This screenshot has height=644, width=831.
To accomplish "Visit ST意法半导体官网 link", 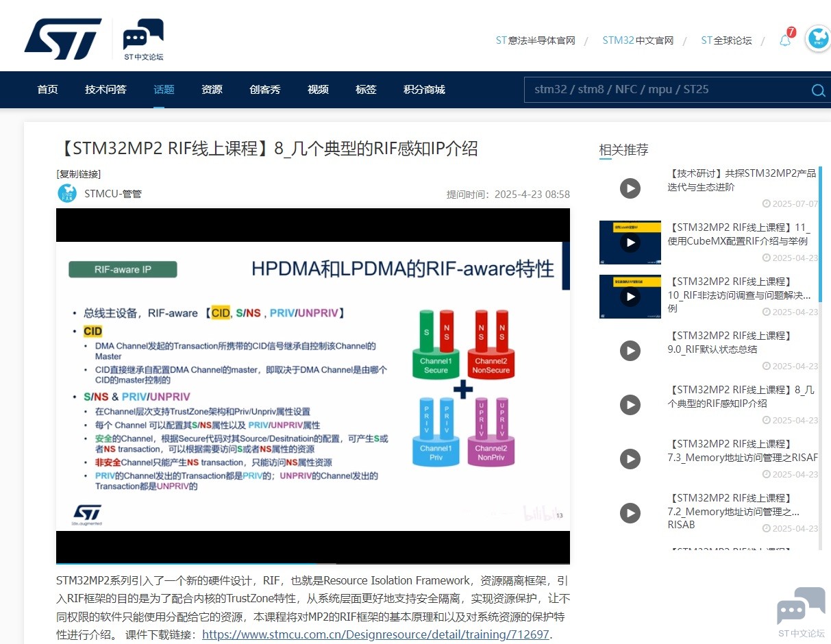I will coord(535,40).
